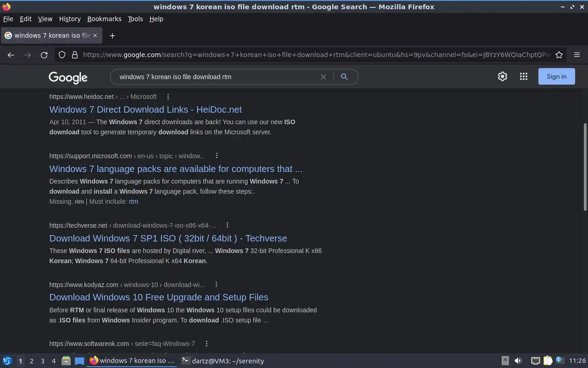Viewport: 588px width, 368px height.
Task: Open three-dot menu for support.microsoft.com result
Action: [217, 156]
